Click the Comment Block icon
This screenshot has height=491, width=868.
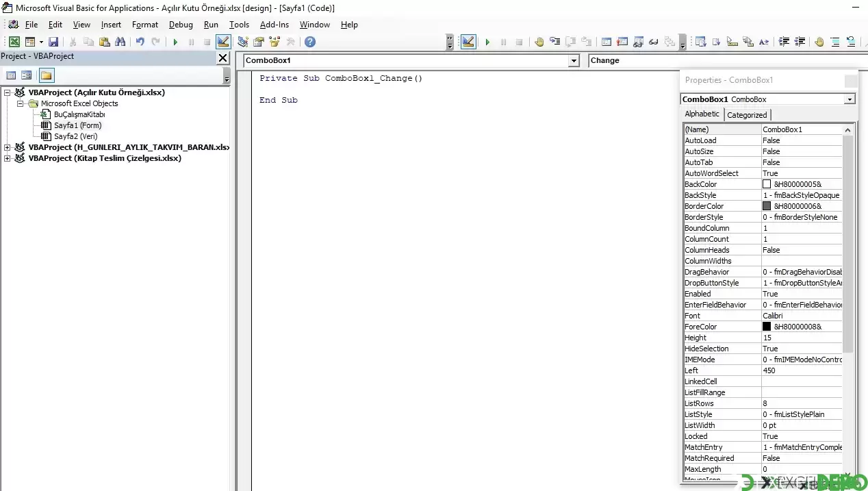[x=835, y=42]
